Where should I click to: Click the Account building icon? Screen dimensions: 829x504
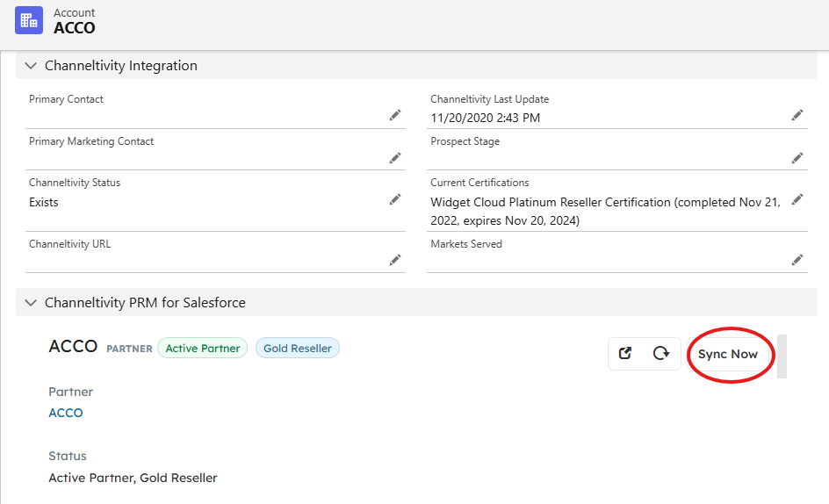tap(29, 20)
